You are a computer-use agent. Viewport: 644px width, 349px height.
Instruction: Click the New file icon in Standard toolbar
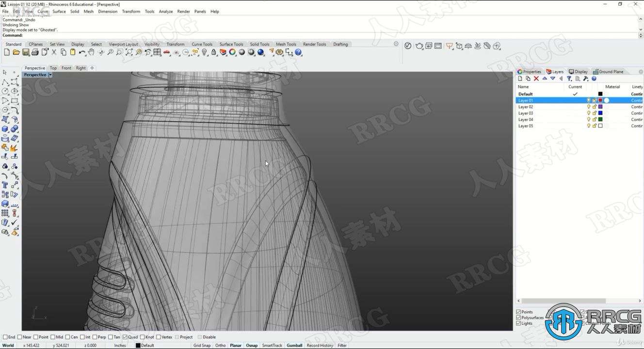(7, 52)
